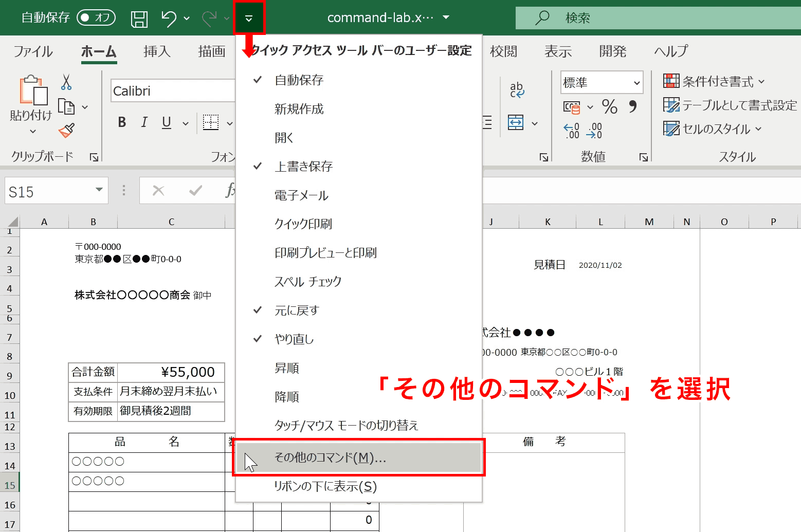Screen dimensions: 801x532
Task: Open セルのスタイル menu
Action: click(x=713, y=129)
